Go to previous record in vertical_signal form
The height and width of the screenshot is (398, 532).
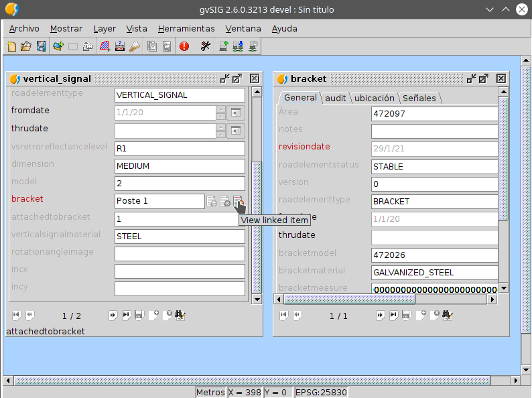click(30, 316)
